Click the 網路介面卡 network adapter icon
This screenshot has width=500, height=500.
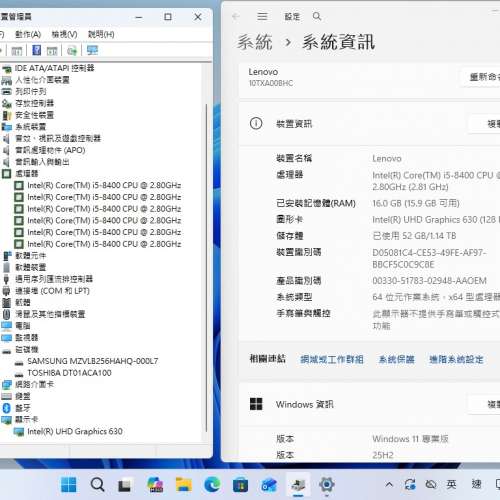7,385
